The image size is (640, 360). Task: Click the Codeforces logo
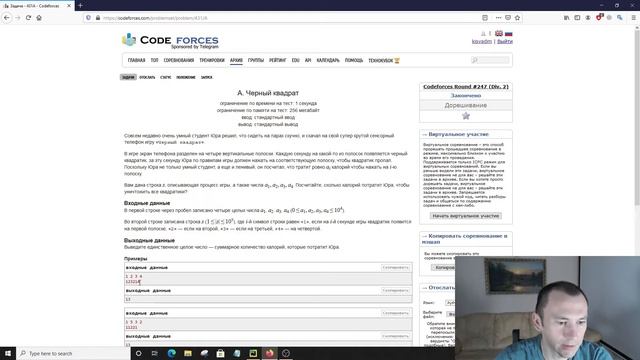[170, 40]
